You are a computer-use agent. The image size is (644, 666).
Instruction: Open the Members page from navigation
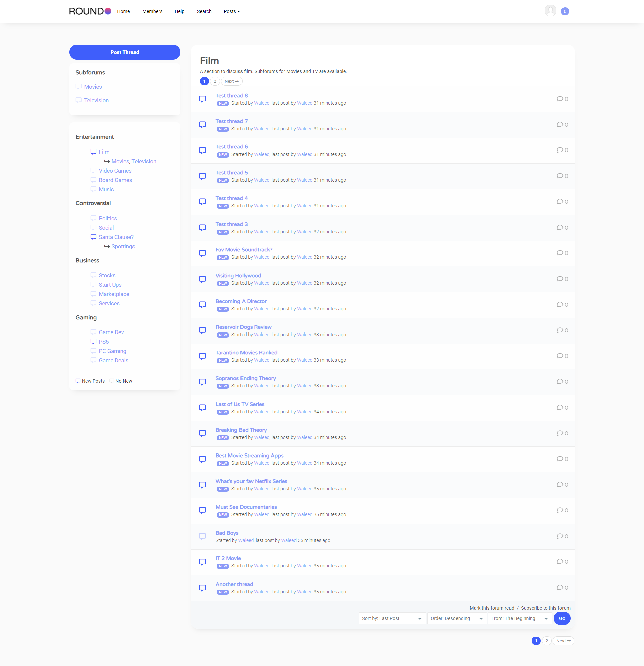(152, 11)
